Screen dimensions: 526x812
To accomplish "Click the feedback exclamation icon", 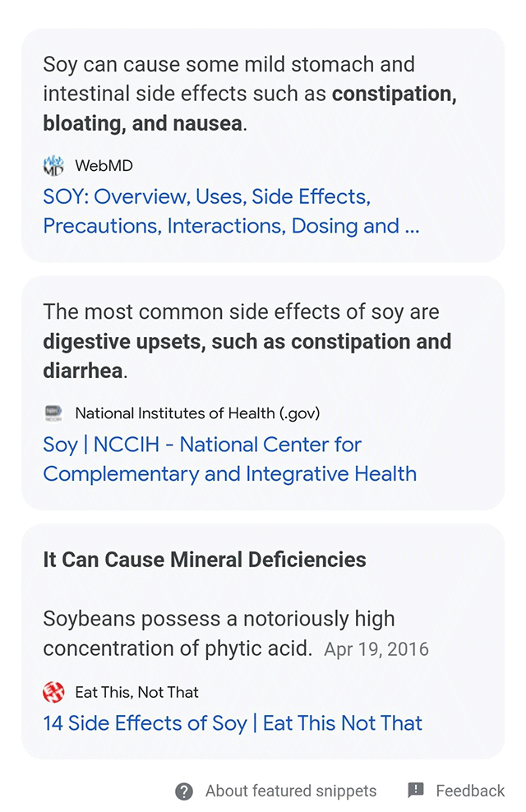I will point(416,791).
